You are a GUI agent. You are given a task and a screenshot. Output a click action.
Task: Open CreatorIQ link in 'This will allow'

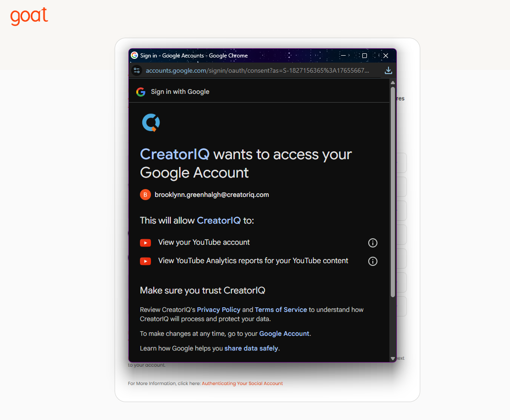click(x=219, y=220)
